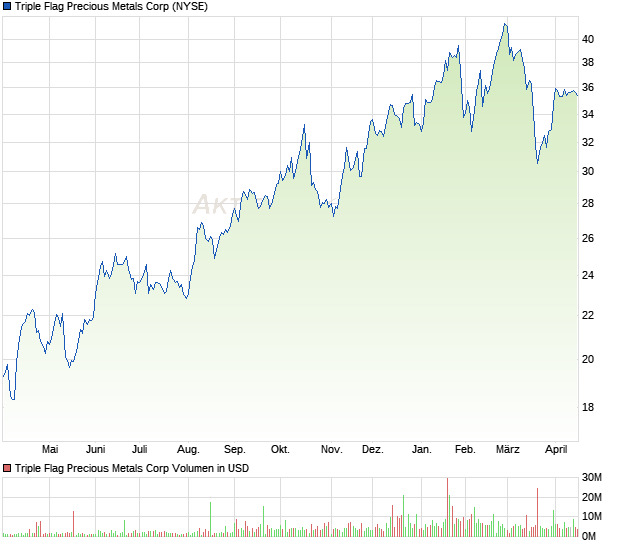
Task: Click the price axis value 24
Action: pos(588,275)
